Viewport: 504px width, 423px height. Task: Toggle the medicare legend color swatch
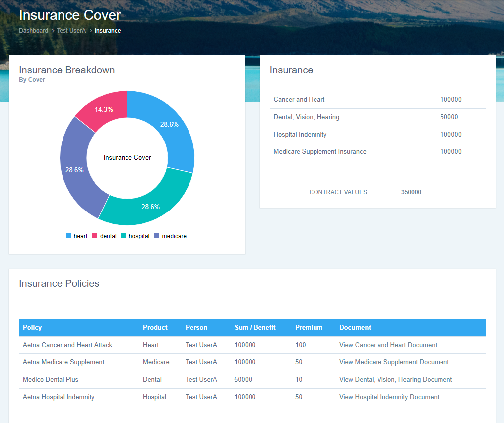(157, 236)
